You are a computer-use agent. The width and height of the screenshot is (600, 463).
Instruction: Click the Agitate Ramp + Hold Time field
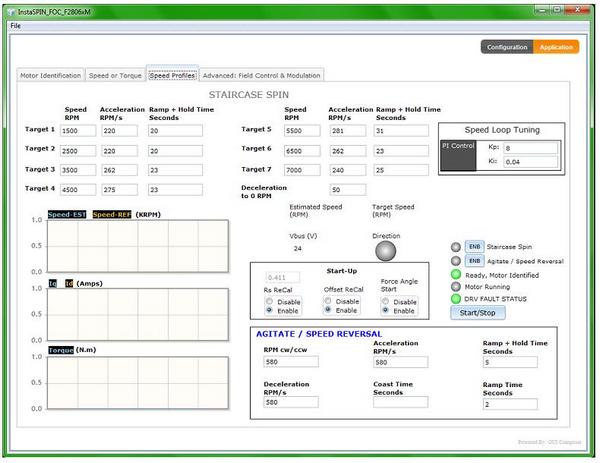(510, 362)
